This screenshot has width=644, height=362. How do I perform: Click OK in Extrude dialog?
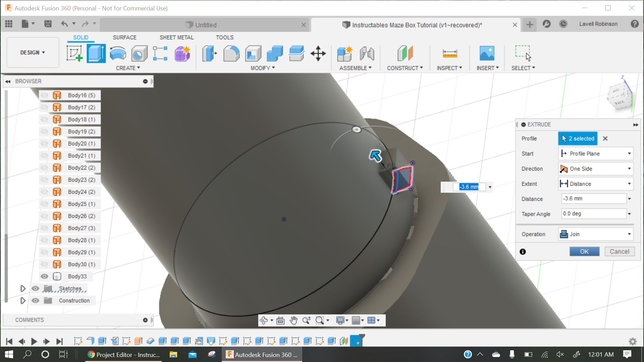pos(584,251)
